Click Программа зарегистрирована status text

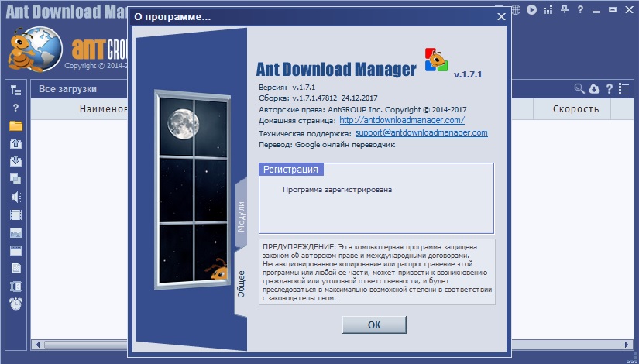(338, 190)
